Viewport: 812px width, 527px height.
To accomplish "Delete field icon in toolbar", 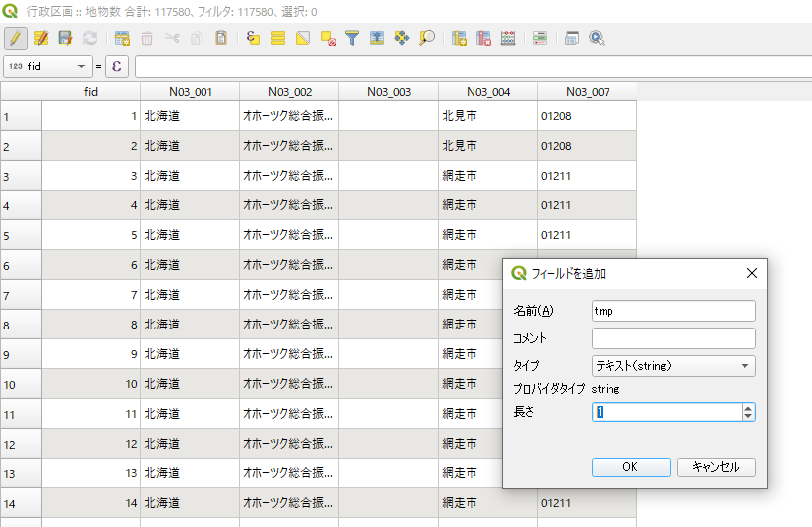I will click(483, 38).
